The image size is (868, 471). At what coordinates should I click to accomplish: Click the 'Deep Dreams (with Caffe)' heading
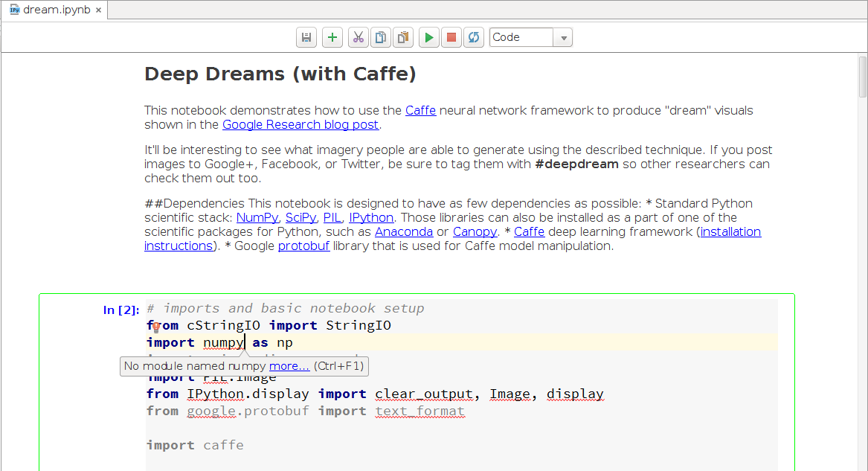click(x=280, y=74)
